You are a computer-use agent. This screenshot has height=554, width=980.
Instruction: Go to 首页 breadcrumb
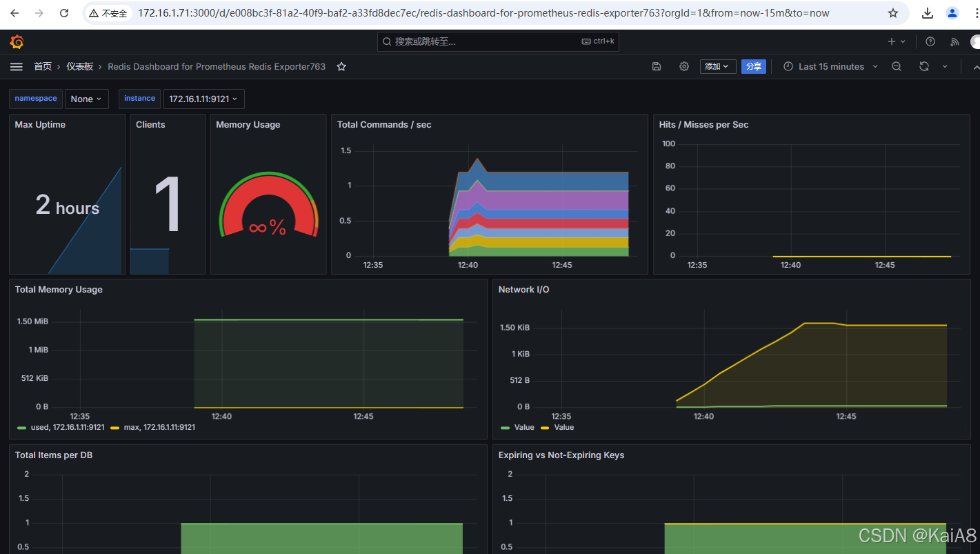[x=43, y=67]
